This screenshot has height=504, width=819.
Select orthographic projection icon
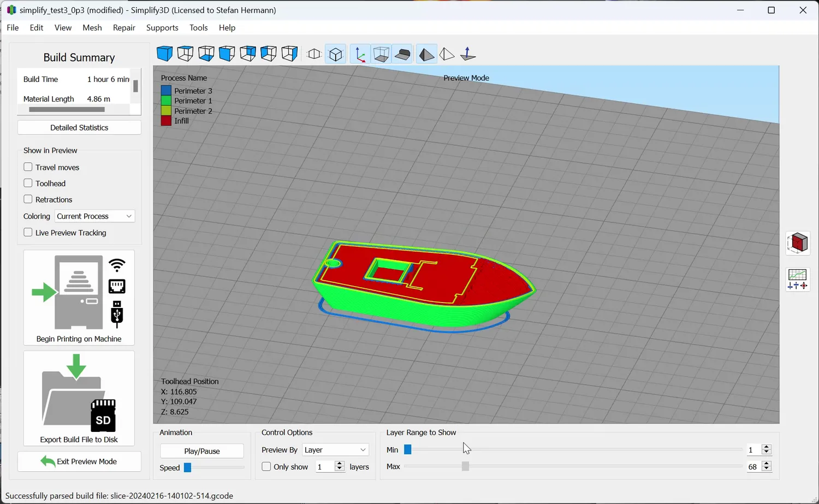[x=314, y=54]
